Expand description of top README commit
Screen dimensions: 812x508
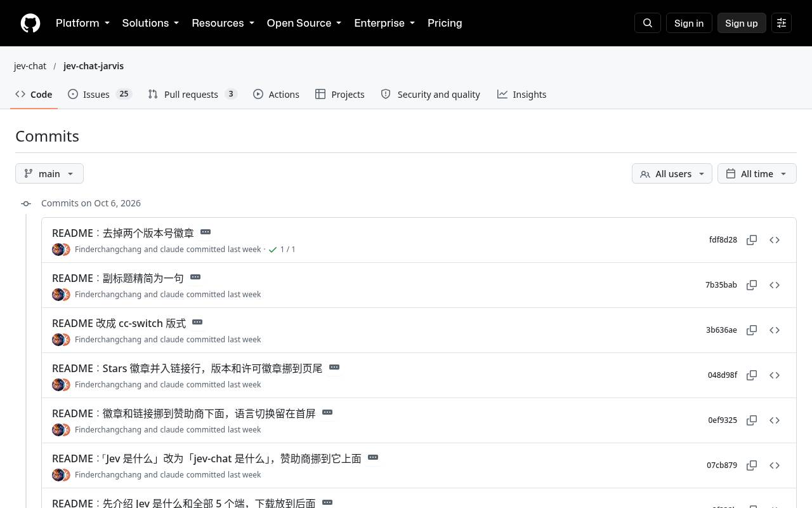[206, 232]
